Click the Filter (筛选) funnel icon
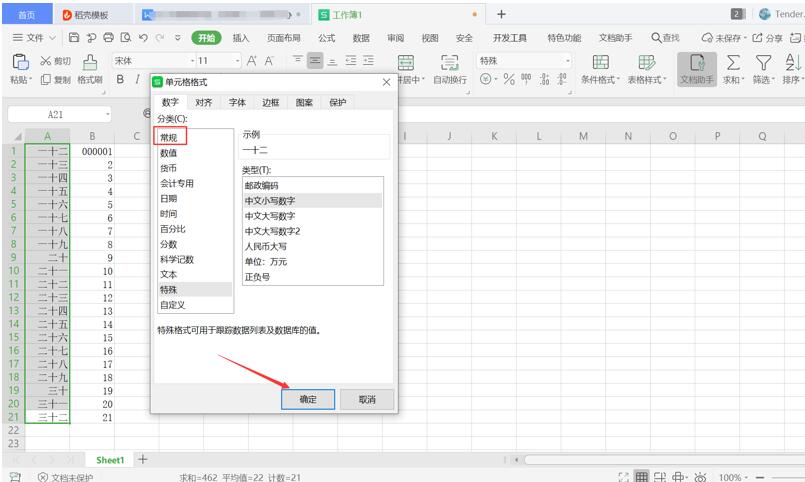 coord(763,63)
